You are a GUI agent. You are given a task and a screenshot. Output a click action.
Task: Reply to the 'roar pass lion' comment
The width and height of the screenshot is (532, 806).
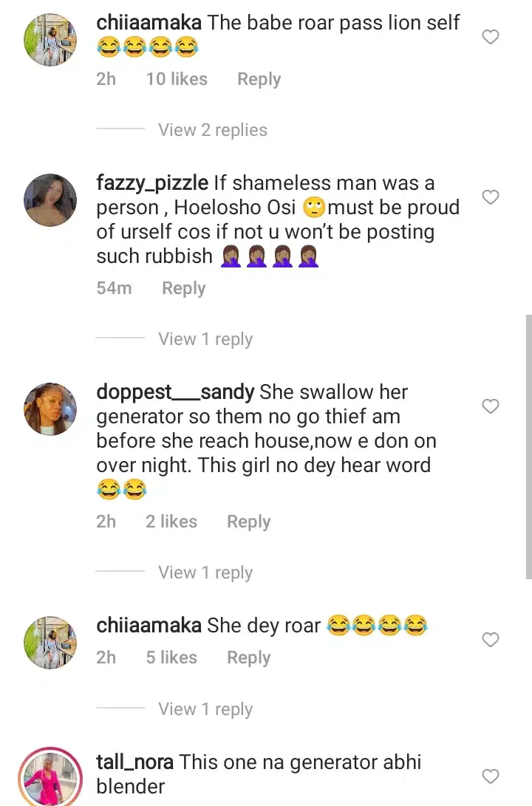[259, 79]
